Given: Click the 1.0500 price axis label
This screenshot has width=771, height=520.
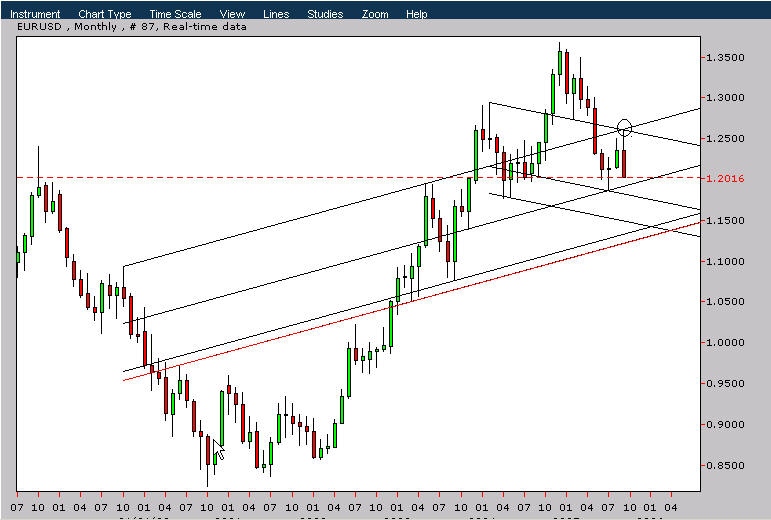Looking at the screenshot, I should [725, 301].
